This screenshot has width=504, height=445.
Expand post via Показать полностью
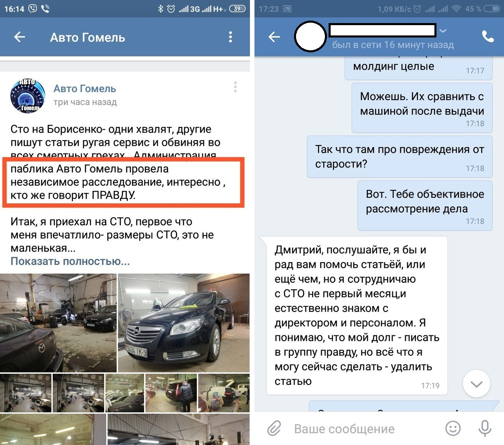point(70,261)
